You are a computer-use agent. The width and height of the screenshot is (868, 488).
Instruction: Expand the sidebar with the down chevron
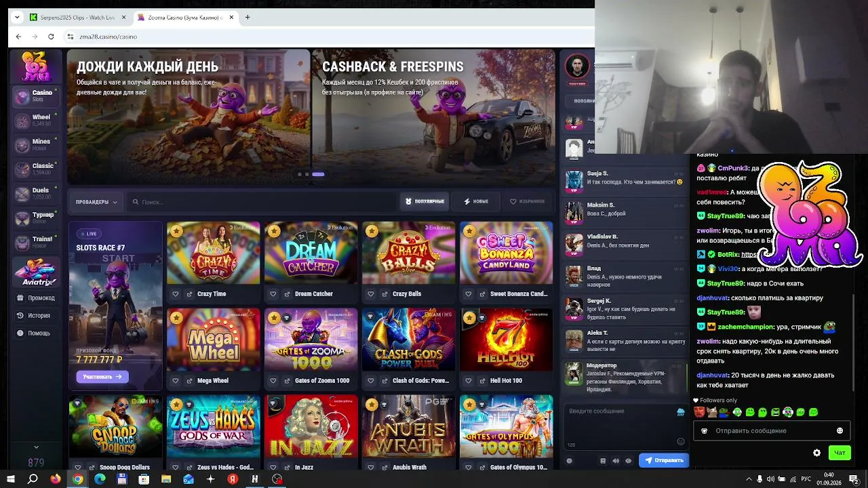click(x=36, y=447)
